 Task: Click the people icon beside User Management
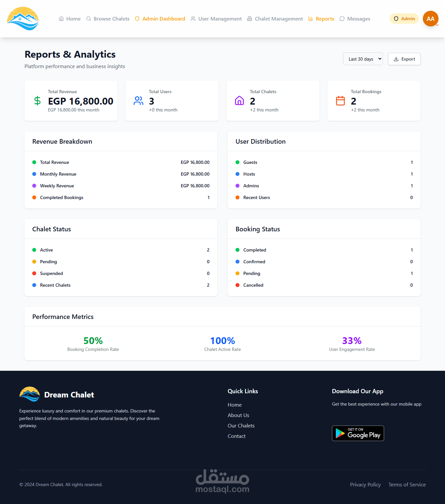pyautogui.click(x=193, y=19)
